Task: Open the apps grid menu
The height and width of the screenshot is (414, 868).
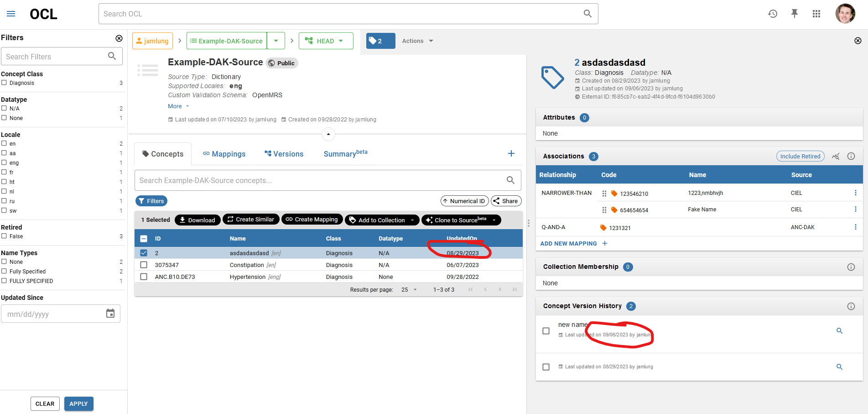Action: click(816, 14)
